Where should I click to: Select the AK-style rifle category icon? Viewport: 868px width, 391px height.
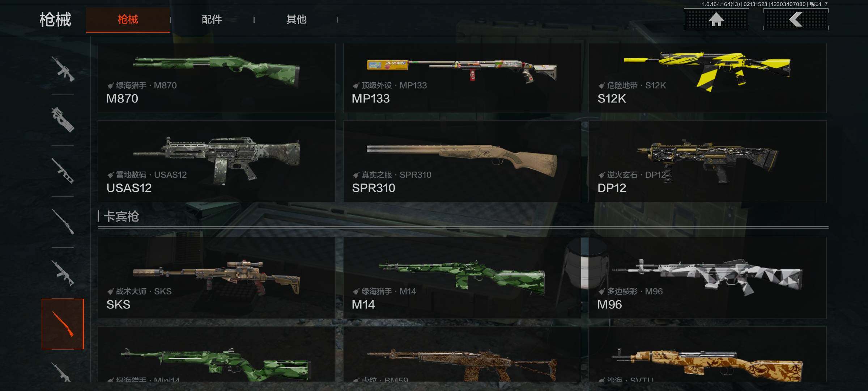click(x=63, y=273)
